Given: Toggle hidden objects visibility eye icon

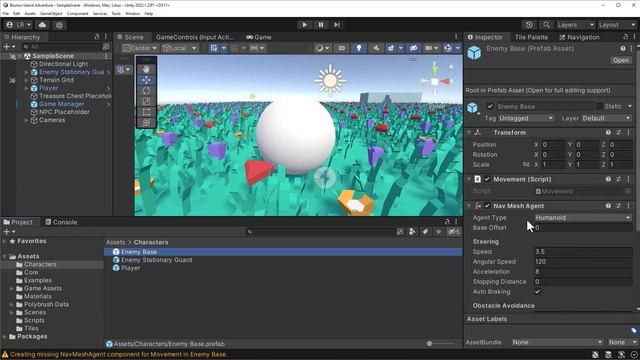Looking at the screenshot, I should pyautogui.click(x=413, y=48).
